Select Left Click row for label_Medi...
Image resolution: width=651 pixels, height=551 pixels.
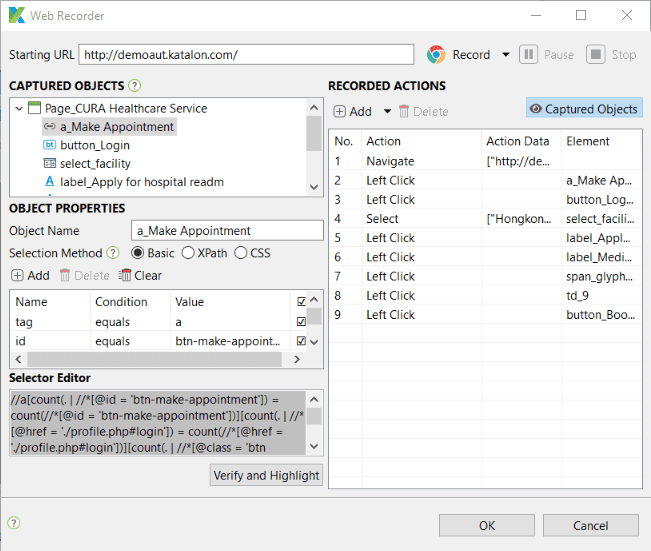[485, 257]
